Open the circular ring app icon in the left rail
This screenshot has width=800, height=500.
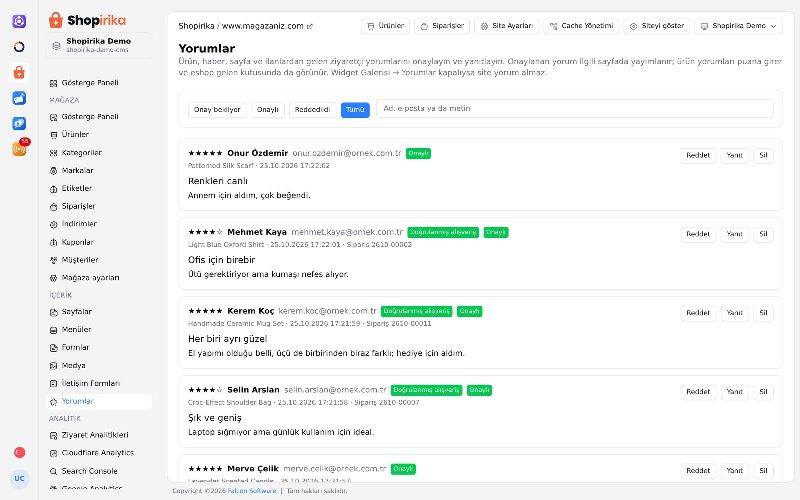pyautogui.click(x=19, y=47)
